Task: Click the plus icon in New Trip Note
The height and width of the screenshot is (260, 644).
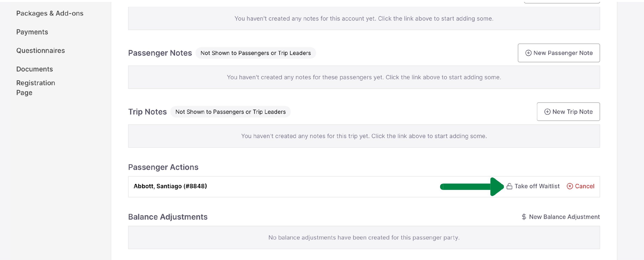Action: [x=547, y=112]
